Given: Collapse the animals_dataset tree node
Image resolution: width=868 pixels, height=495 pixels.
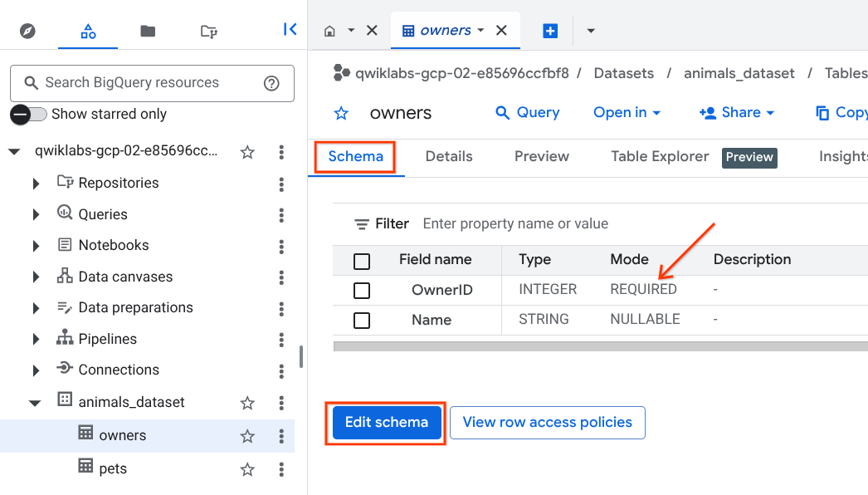Looking at the screenshot, I should 36,403.
